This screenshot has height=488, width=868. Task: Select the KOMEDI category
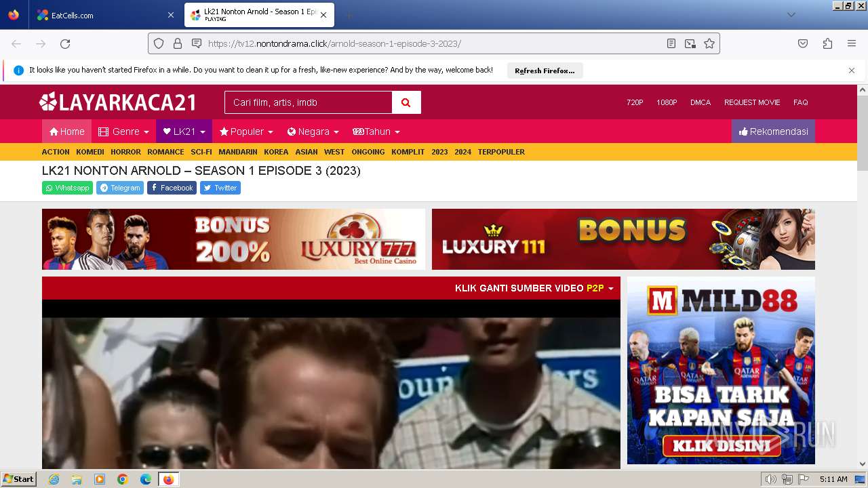point(90,152)
